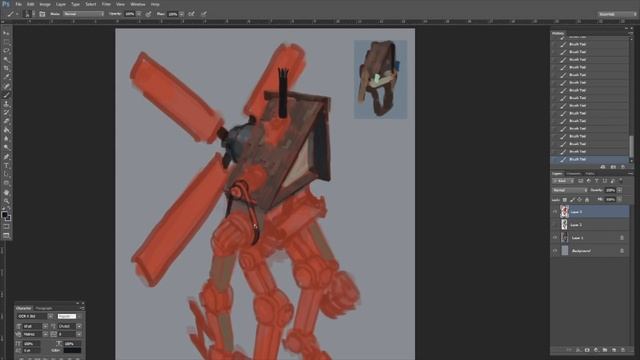Select the Brush tool in the toolbox
The width and height of the screenshot is (640, 360).
6,95
